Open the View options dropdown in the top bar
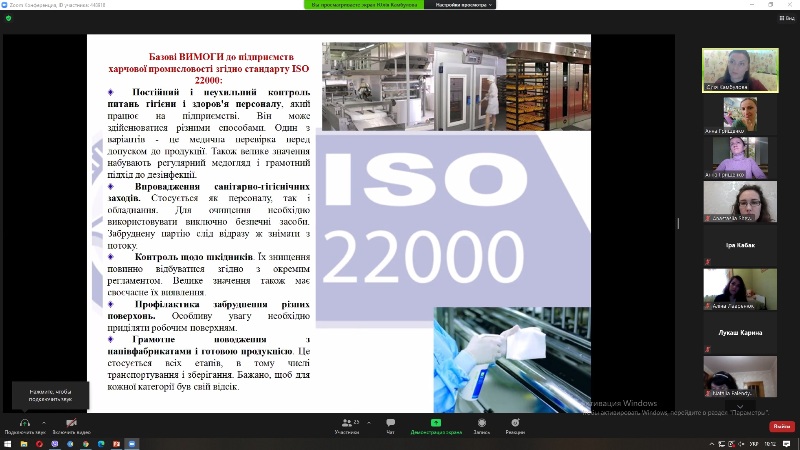 [463, 5]
